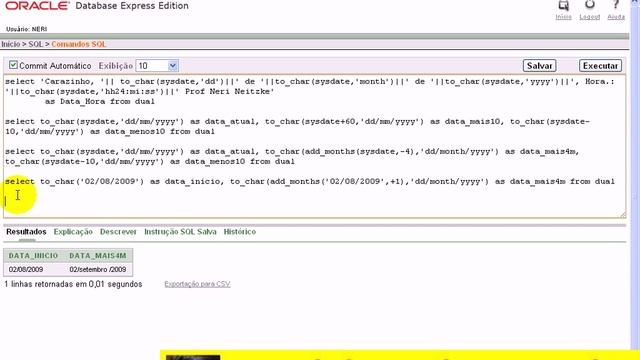This screenshot has width=640, height=360.
Task: Click the DATA_INICIO column header
Action: [x=33, y=256]
